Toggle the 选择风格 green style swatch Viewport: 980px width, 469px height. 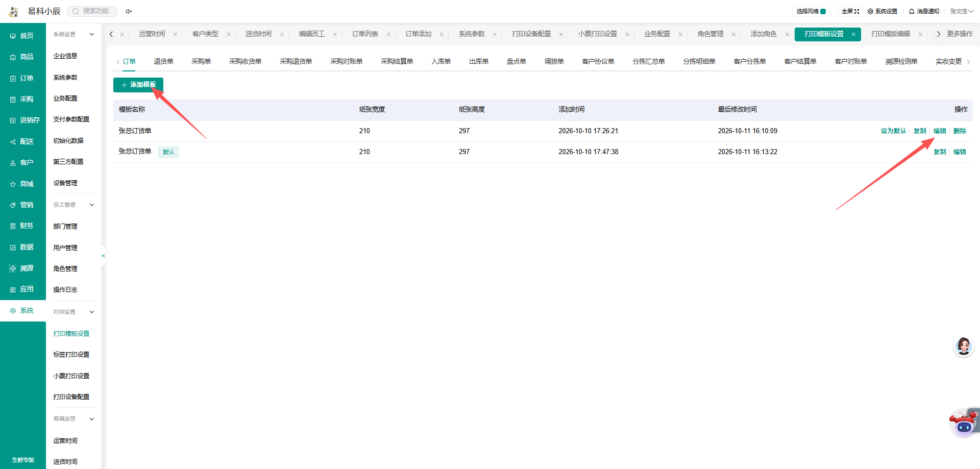click(823, 11)
